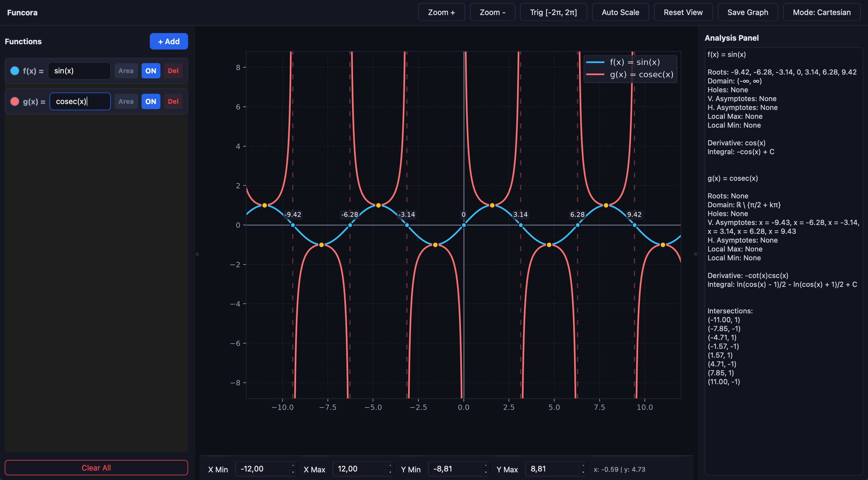Delete the f(x) function row
The height and width of the screenshot is (480, 868).
pos(173,71)
